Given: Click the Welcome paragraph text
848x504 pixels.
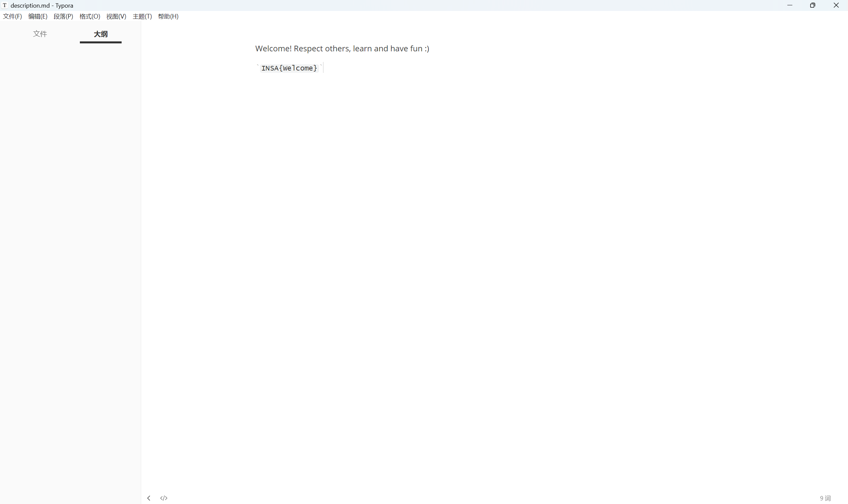Looking at the screenshot, I should [342, 49].
